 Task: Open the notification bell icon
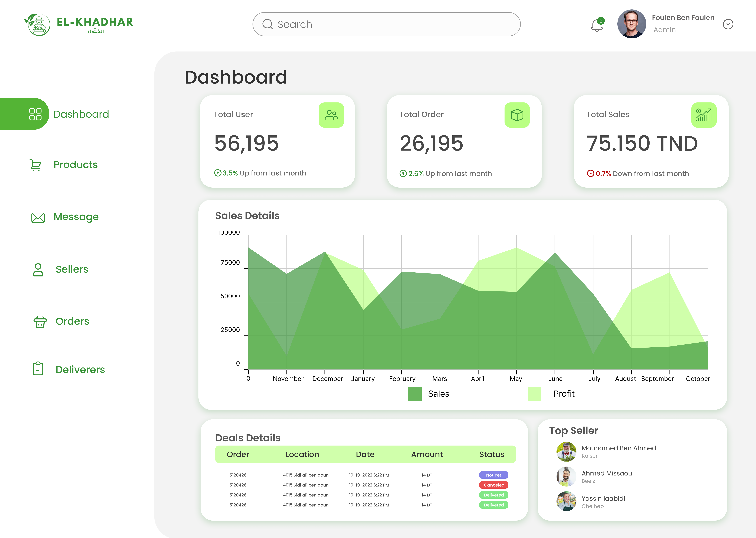point(597,25)
